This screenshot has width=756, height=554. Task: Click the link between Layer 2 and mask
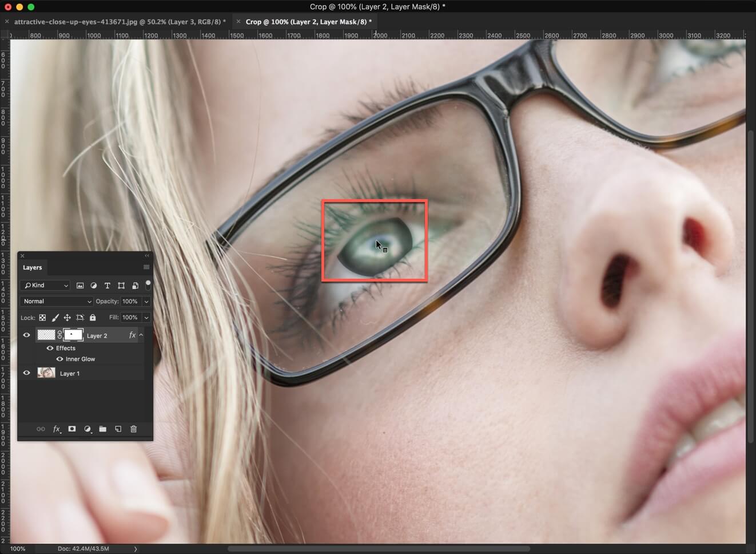(x=59, y=335)
